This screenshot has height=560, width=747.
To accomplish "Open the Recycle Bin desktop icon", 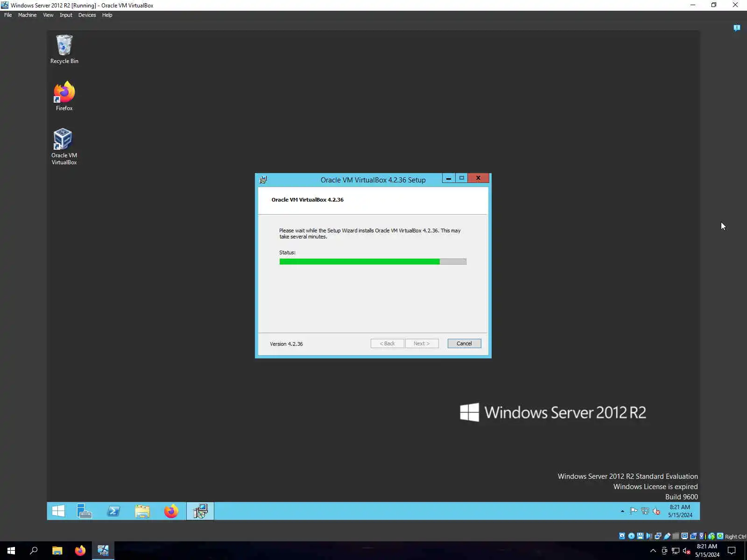I will point(64,49).
